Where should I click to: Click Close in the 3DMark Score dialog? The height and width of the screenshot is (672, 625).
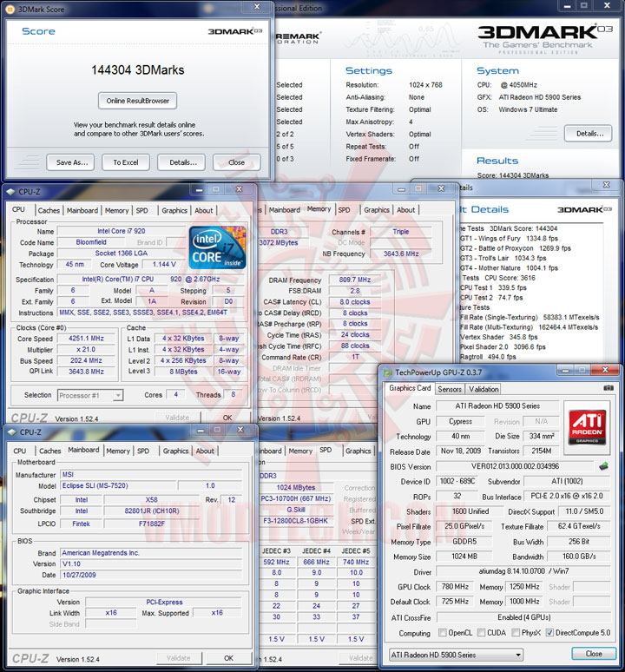pyautogui.click(x=236, y=162)
